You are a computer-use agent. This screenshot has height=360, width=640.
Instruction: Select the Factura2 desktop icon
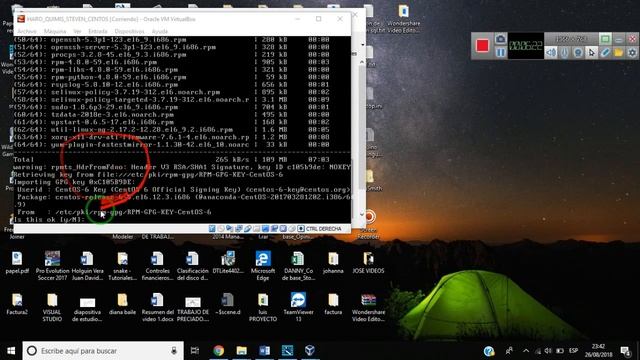(x=17, y=304)
